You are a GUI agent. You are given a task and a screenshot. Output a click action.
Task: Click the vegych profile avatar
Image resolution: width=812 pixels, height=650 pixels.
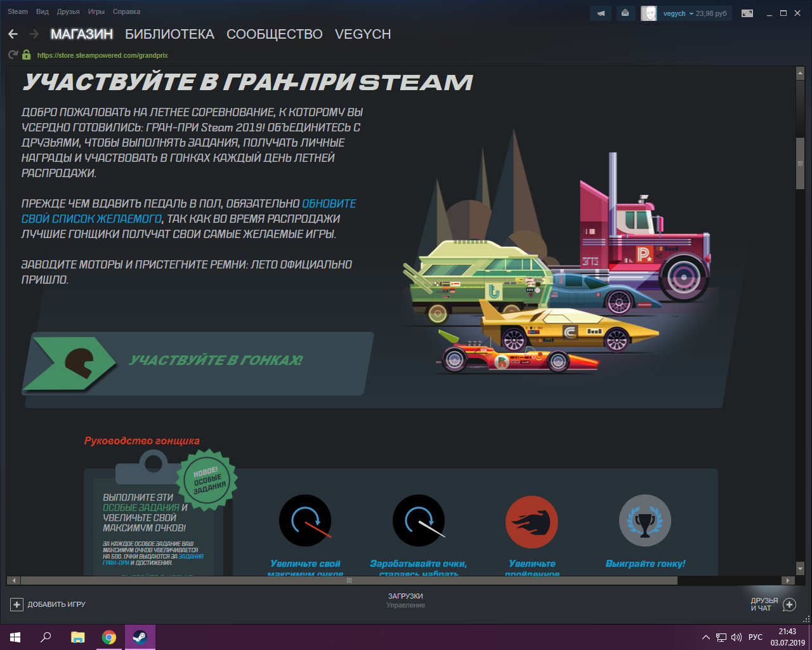coord(649,13)
